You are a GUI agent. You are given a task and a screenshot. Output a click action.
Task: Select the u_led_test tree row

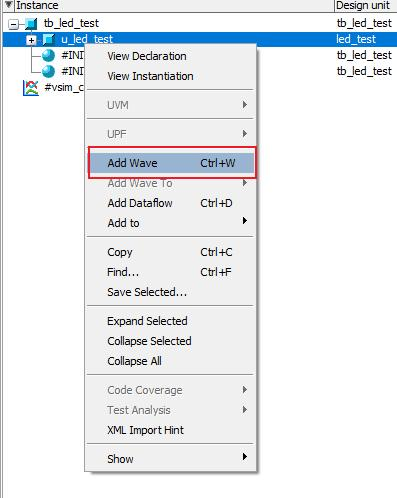pos(200,39)
